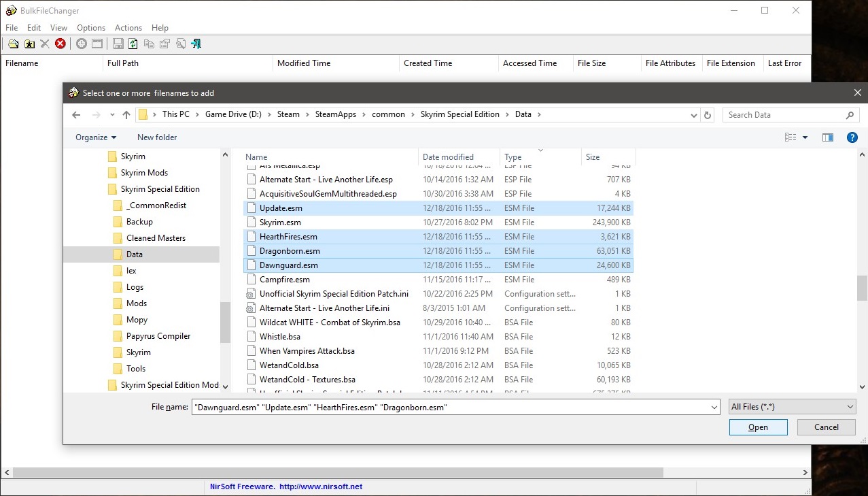868x496 pixels.
Task: Sort by Modified Time column in BulkFileChanger
Action: click(336, 63)
